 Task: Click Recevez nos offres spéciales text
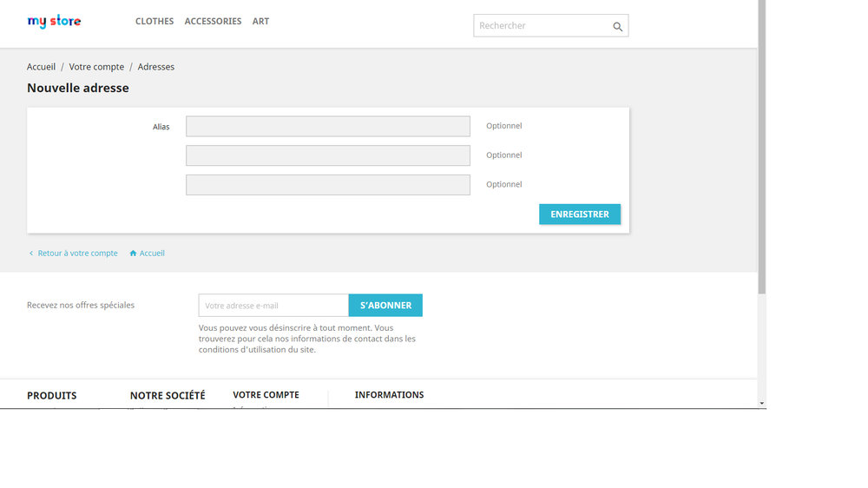point(81,305)
